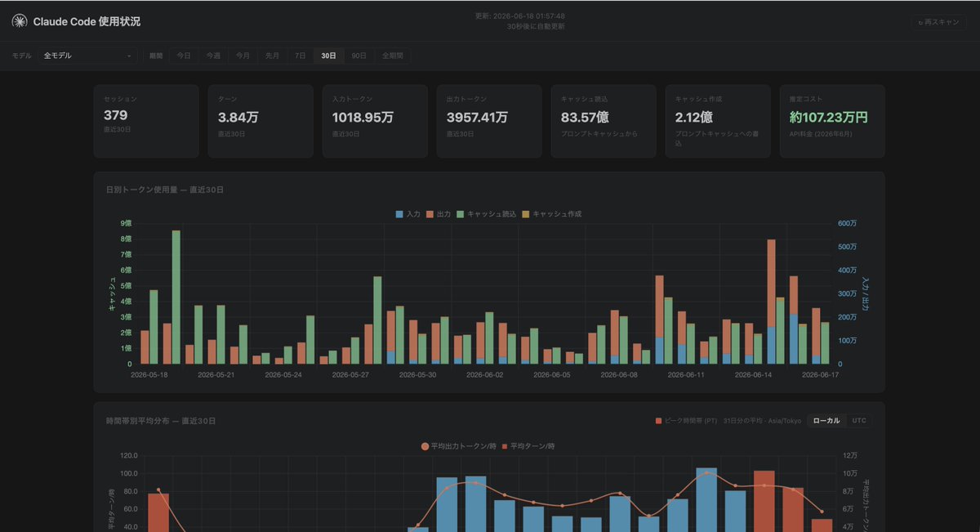Click the Claude logo icon in the header
The image size is (980, 532).
(x=19, y=21)
